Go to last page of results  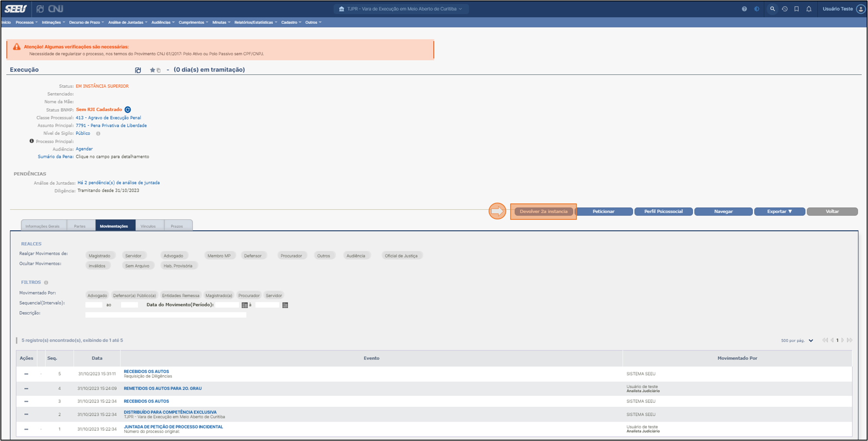pos(850,340)
